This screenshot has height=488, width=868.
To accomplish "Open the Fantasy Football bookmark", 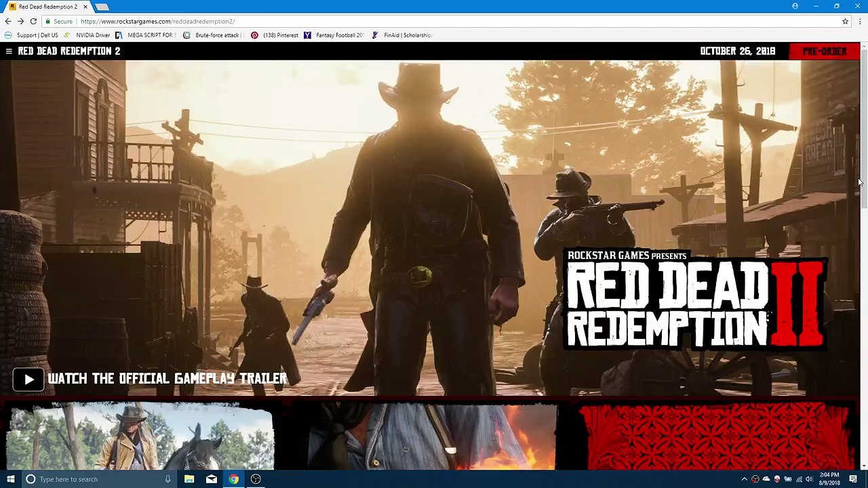I will point(334,35).
